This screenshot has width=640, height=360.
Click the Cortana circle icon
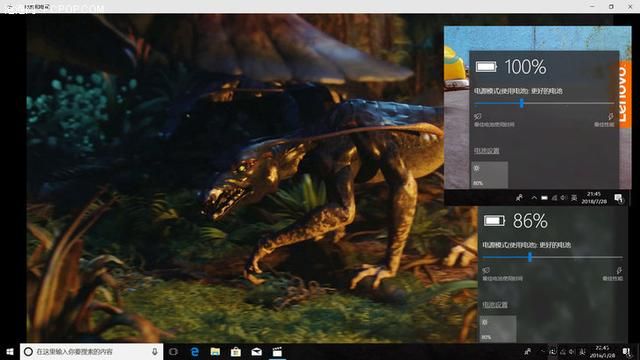click(x=28, y=351)
